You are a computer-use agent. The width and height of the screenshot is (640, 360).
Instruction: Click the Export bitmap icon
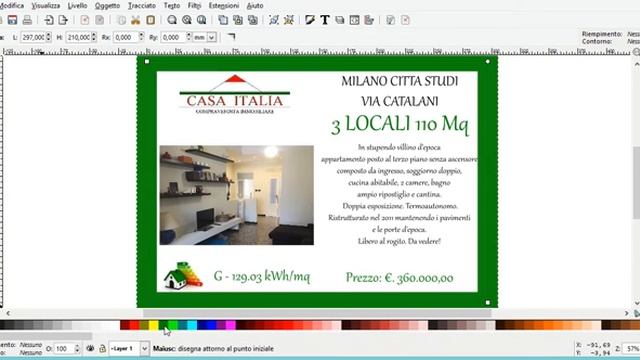coord(63,20)
